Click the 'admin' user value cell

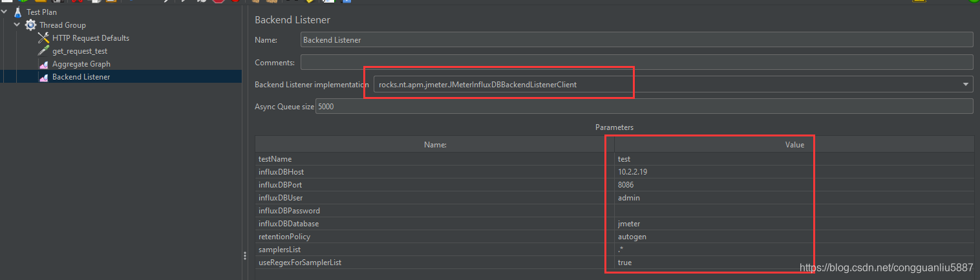click(794, 198)
